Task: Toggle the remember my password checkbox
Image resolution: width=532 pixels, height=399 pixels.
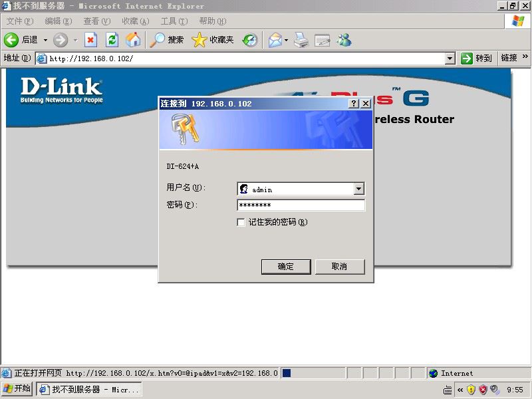Action: click(x=241, y=222)
